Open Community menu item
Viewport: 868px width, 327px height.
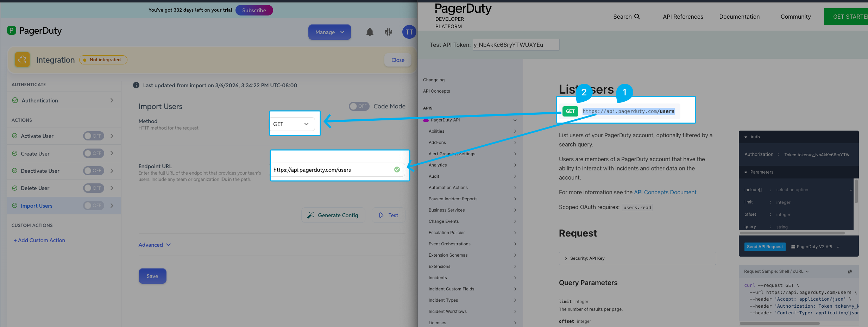click(795, 17)
